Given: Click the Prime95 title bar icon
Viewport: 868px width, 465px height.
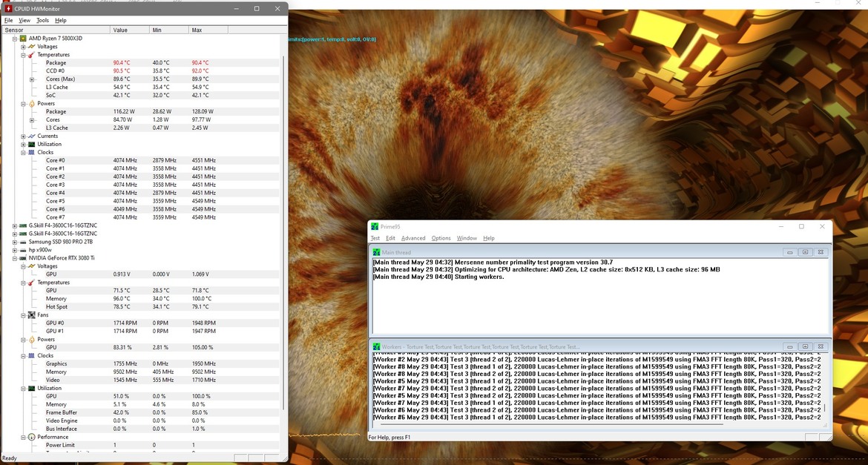Looking at the screenshot, I should (x=375, y=226).
